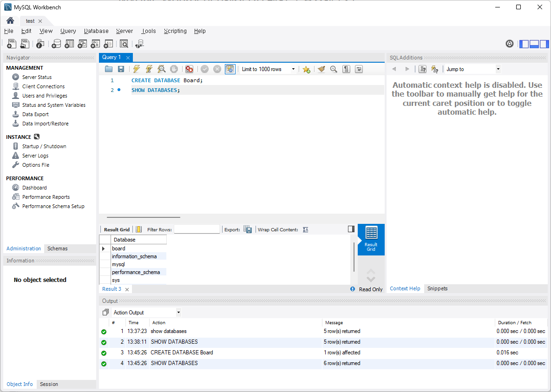Beautify the SQL script broom icon
The image size is (551, 392).
click(321, 69)
